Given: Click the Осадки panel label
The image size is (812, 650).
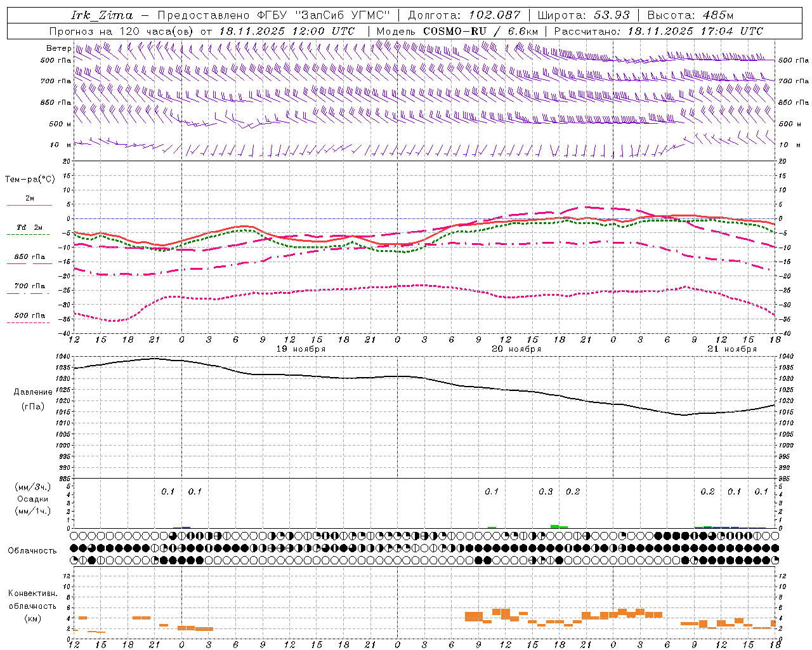Looking at the screenshot, I should [33, 499].
